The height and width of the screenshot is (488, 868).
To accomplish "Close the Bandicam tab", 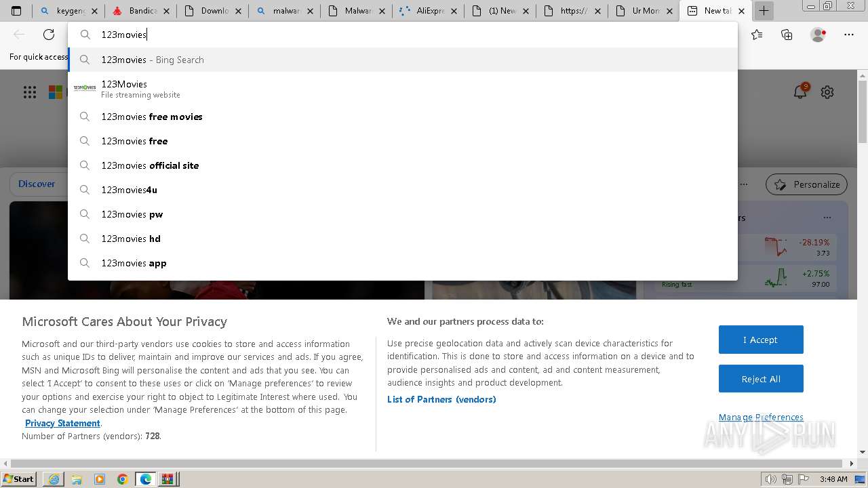I will [x=166, y=11].
